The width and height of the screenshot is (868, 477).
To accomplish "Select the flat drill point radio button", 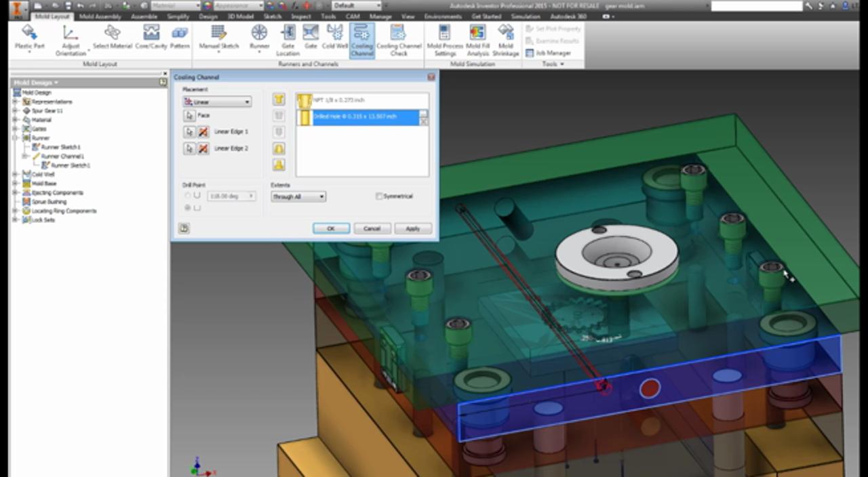I will click(x=188, y=208).
